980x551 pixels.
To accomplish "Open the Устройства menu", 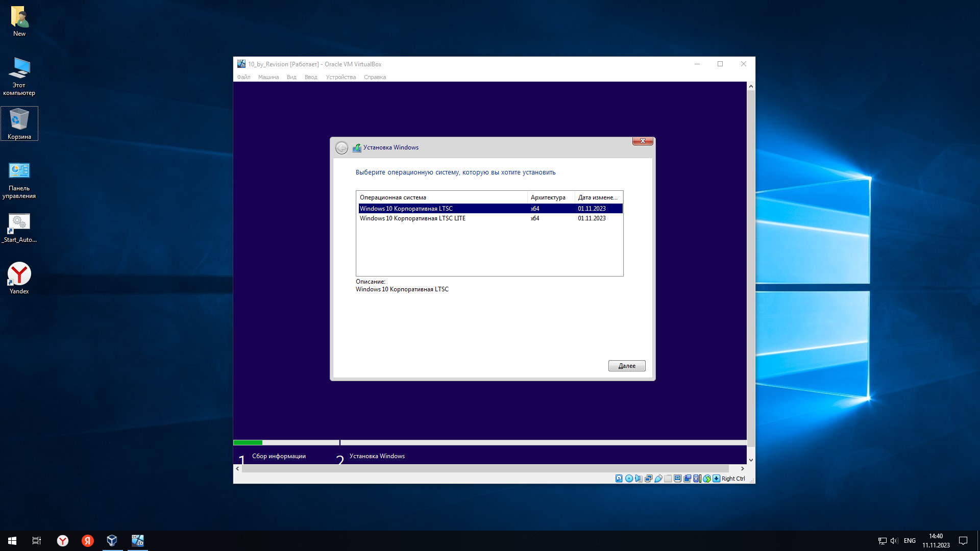I will pos(340,77).
